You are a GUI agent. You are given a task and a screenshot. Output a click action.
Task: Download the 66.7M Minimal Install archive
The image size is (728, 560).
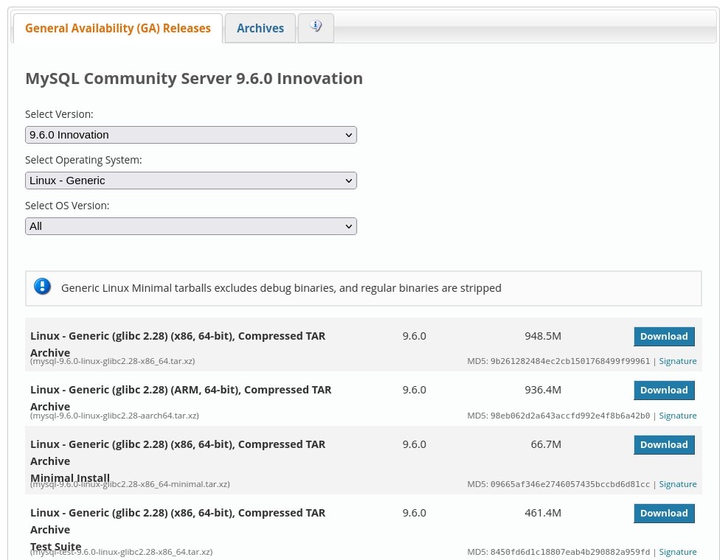coord(663,445)
